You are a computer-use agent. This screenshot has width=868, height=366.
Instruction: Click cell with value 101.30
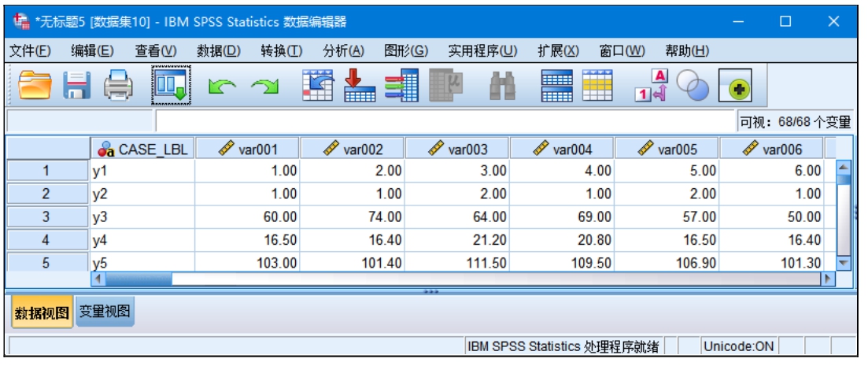coord(772,263)
